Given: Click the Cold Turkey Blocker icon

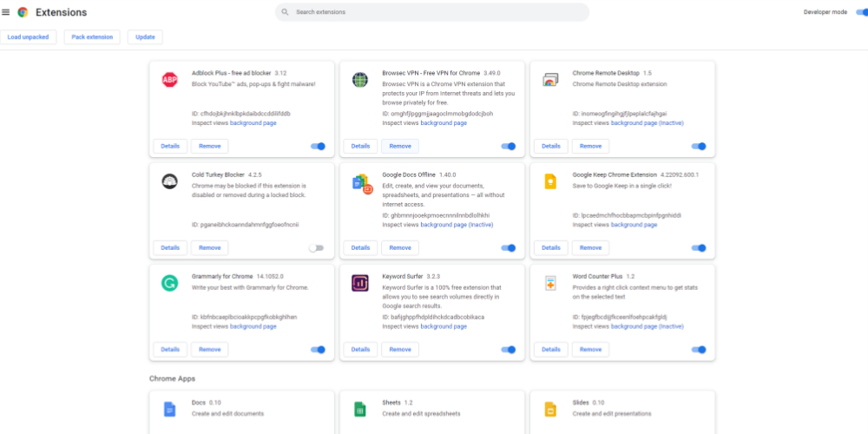Looking at the screenshot, I should 169,181.
